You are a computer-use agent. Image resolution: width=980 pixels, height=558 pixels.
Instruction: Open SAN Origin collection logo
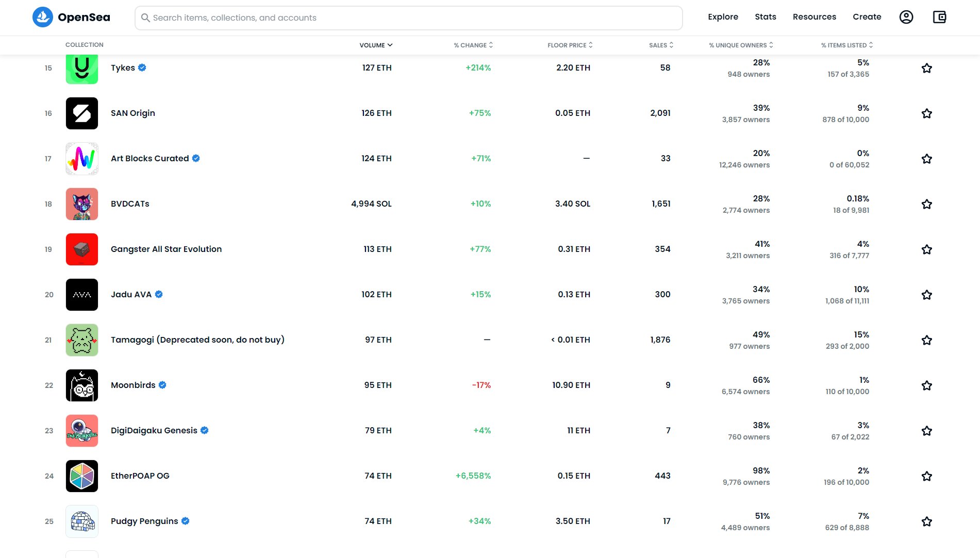tap(82, 113)
